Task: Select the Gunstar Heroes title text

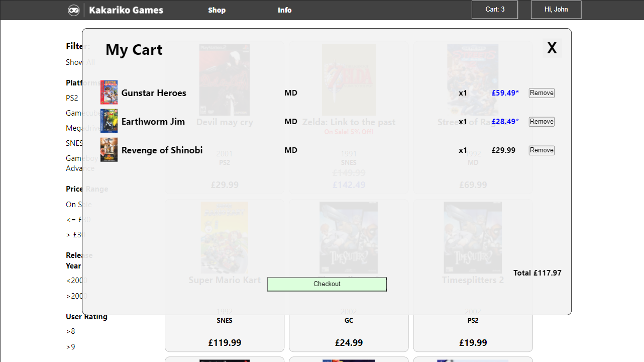Action: (x=154, y=93)
